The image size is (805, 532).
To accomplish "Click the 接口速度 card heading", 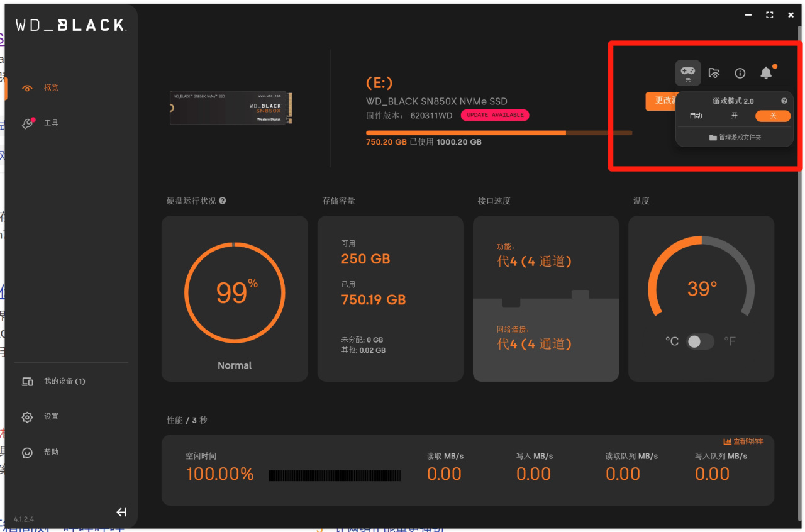I will [494, 201].
